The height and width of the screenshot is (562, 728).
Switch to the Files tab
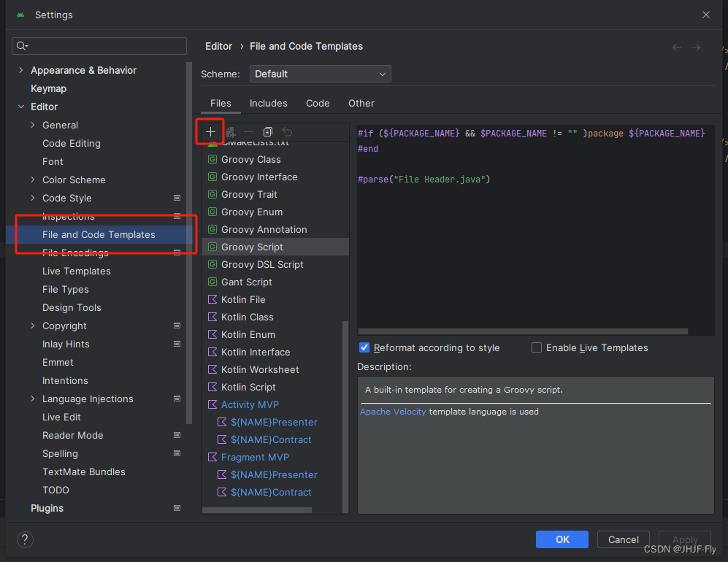[x=221, y=103]
